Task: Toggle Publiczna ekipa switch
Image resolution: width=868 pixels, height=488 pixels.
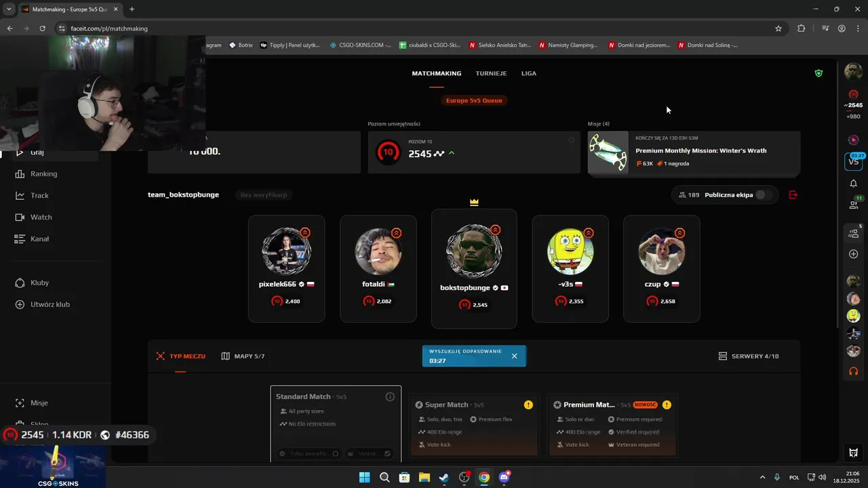Action: click(764, 195)
